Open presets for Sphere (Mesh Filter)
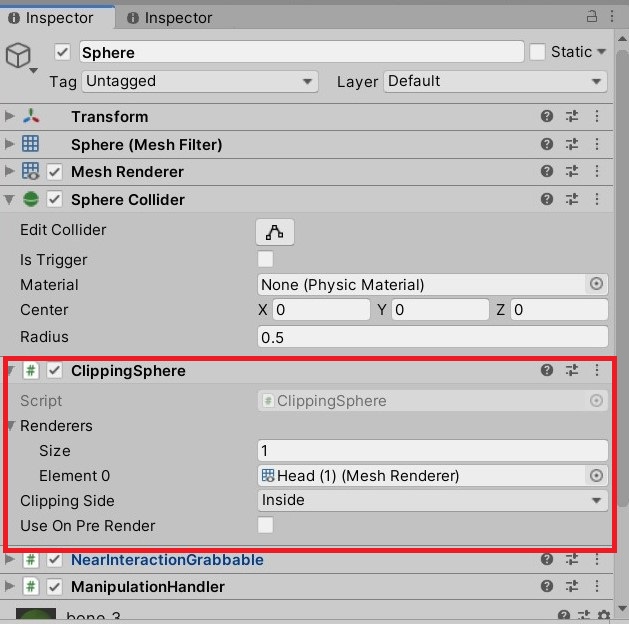Viewport: 629px width, 624px height. click(572, 144)
